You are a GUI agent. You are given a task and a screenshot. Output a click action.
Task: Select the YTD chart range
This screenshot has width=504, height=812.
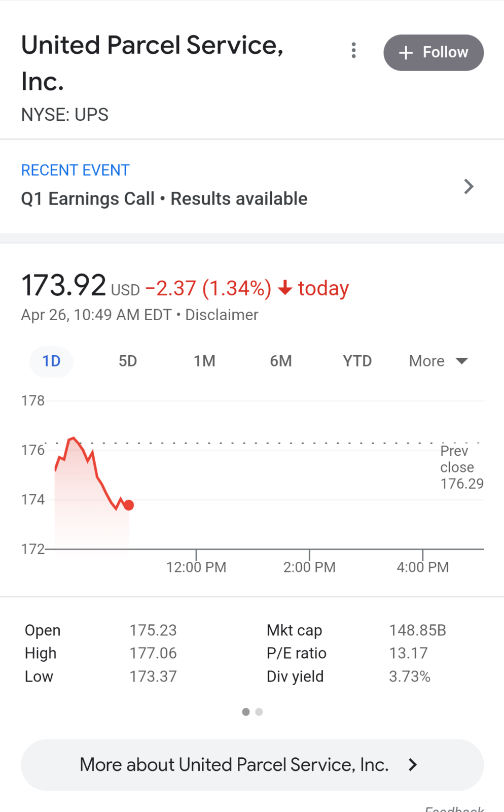click(x=357, y=361)
